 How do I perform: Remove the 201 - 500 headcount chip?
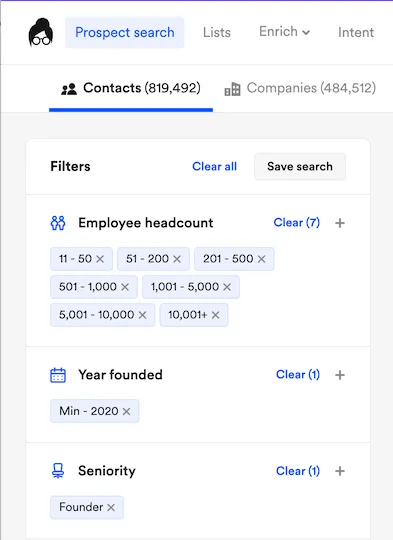click(x=262, y=259)
